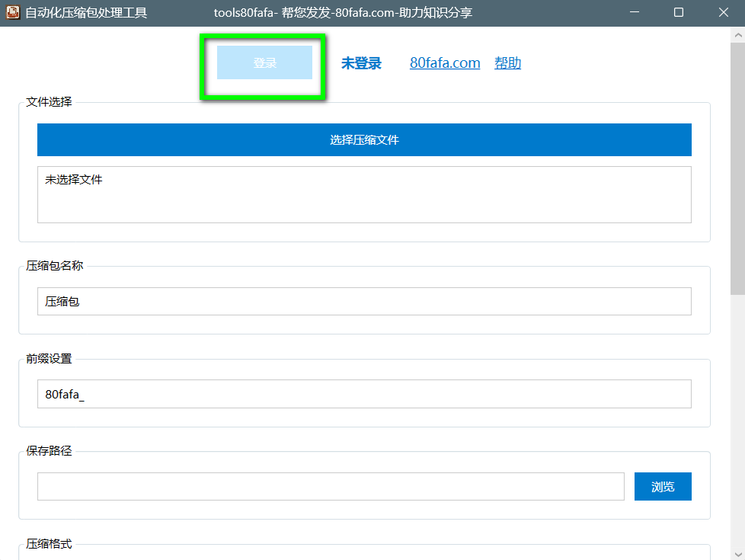Click scrollbar track below the thumb
The width and height of the screenshot is (745, 560).
pyautogui.click(x=737, y=419)
